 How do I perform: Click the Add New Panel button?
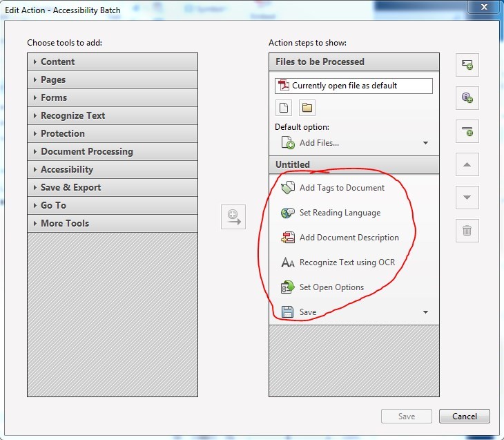467,64
